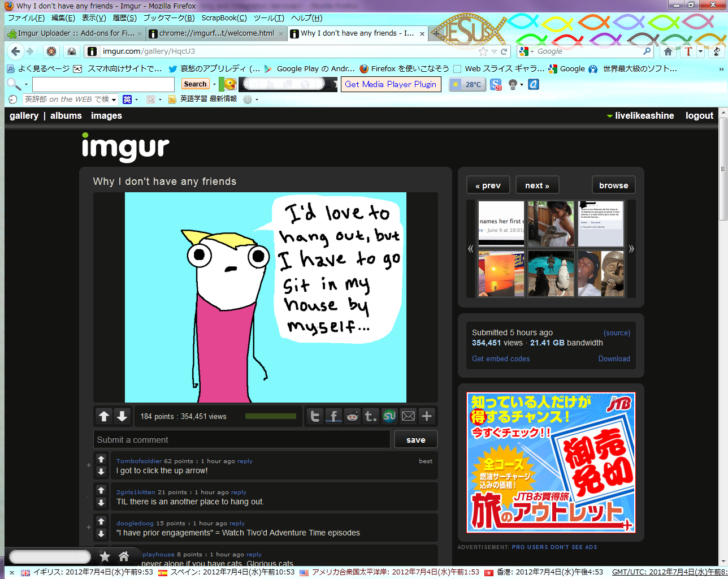Open more sharing options via plus icon
Image resolution: width=728 pixels, height=579 pixels.
(427, 416)
